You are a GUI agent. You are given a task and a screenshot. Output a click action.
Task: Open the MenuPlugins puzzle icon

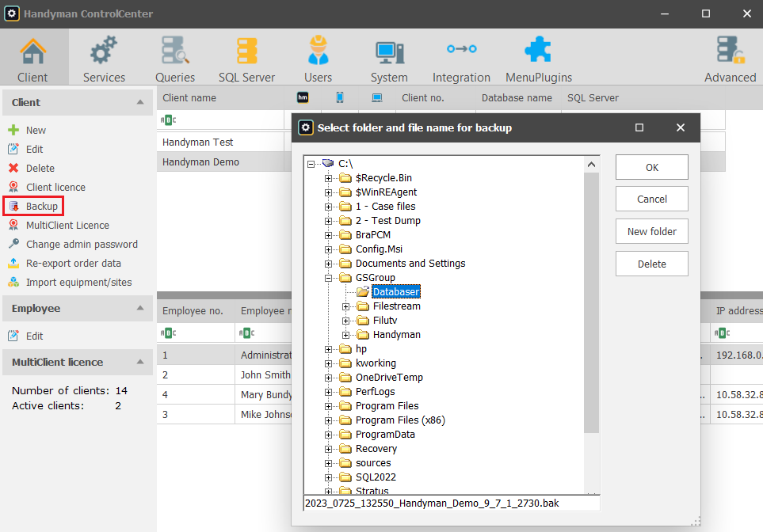(x=538, y=49)
